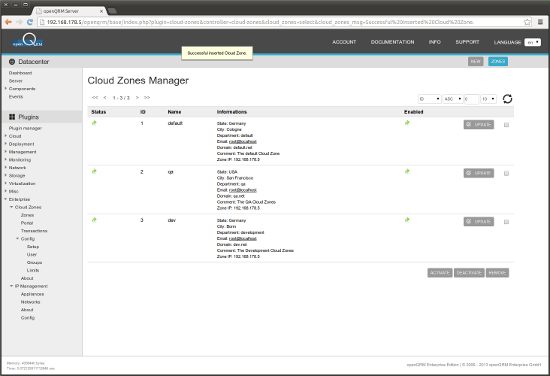This screenshot has width=550, height=376.
Task: Open the rows-per-page 10 dropdown
Action: (x=488, y=99)
